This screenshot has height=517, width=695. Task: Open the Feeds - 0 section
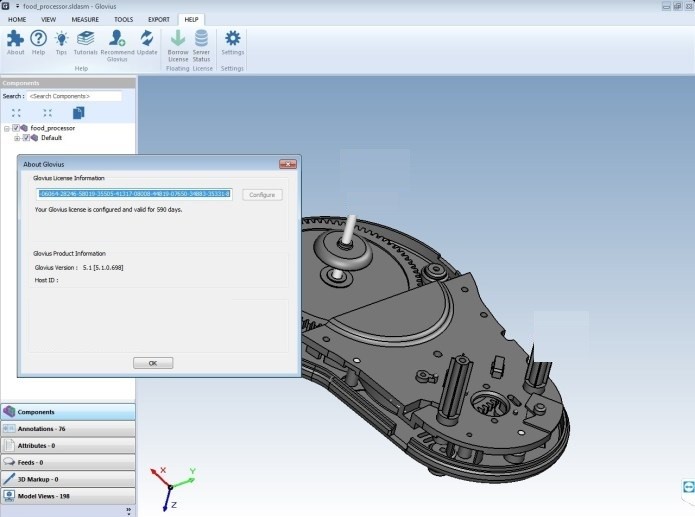coord(68,462)
